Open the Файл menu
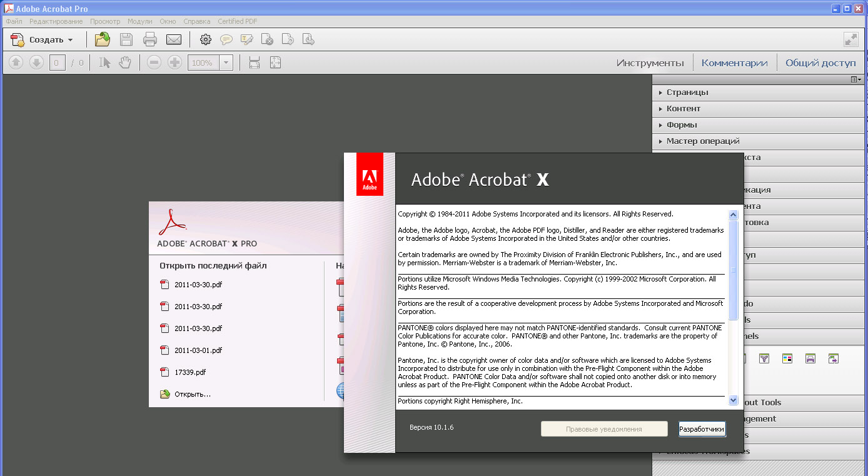The image size is (868, 476). point(14,21)
